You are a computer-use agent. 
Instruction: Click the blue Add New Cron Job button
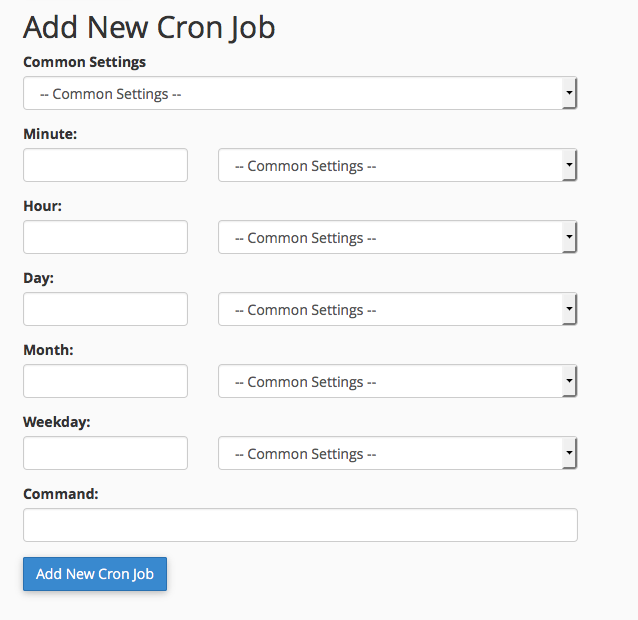pyautogui.click(x=95, y=574)
